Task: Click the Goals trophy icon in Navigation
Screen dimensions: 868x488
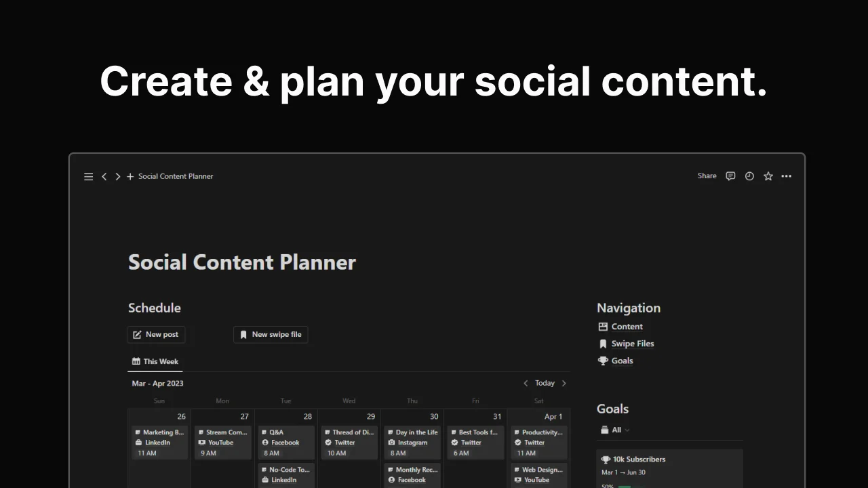Action: [603, 361]
